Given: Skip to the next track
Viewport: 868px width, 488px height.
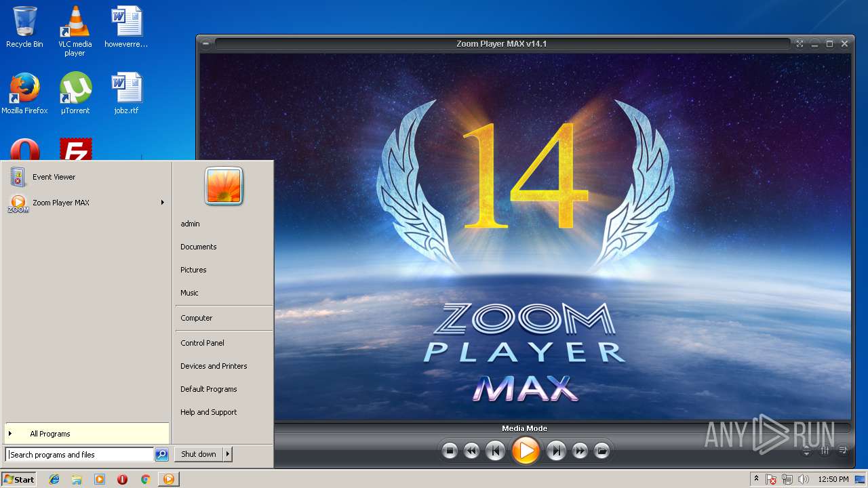Looking at the screenshot, I should click(556, 450).
